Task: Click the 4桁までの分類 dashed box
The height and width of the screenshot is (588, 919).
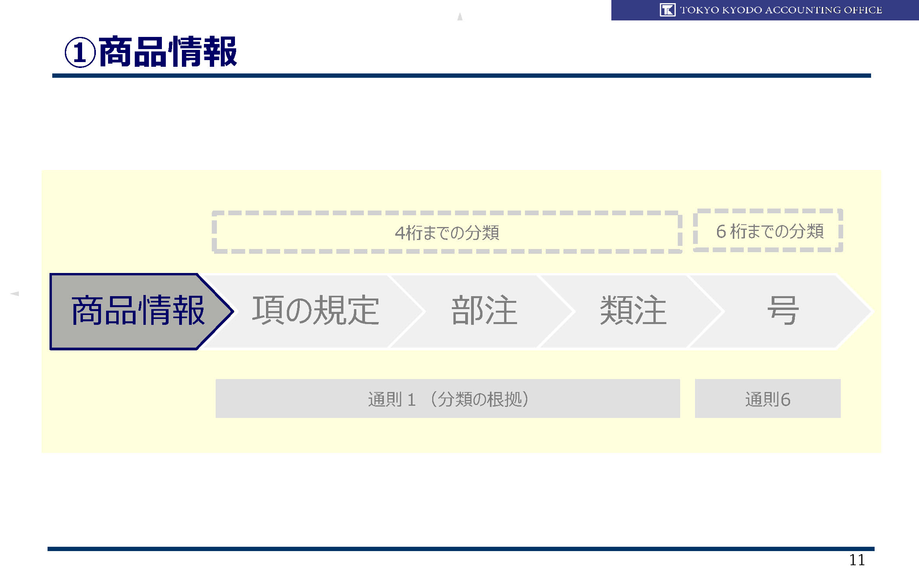Action: pos(447,233)
